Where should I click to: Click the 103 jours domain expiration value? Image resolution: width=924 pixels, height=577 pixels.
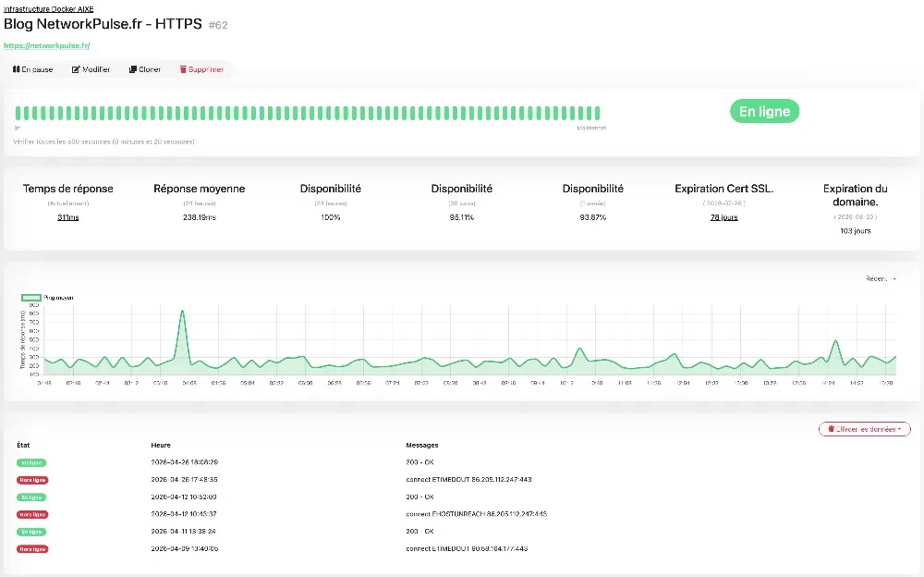855,230
